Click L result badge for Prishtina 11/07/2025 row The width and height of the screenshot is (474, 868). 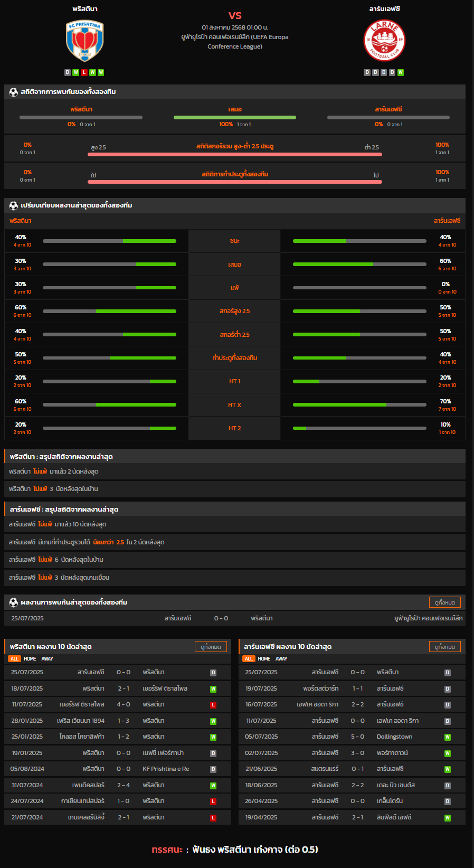pyautogui.click(x=213, y=705)
